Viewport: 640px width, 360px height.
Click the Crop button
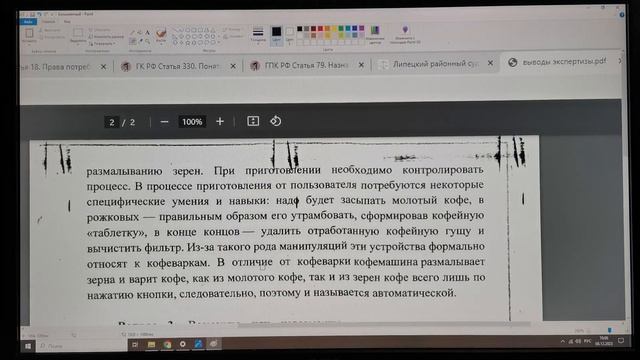[99, 30]
